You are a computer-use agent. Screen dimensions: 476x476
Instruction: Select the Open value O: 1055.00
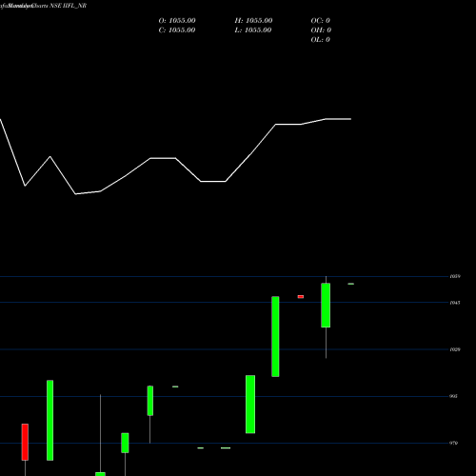[177, 21]
